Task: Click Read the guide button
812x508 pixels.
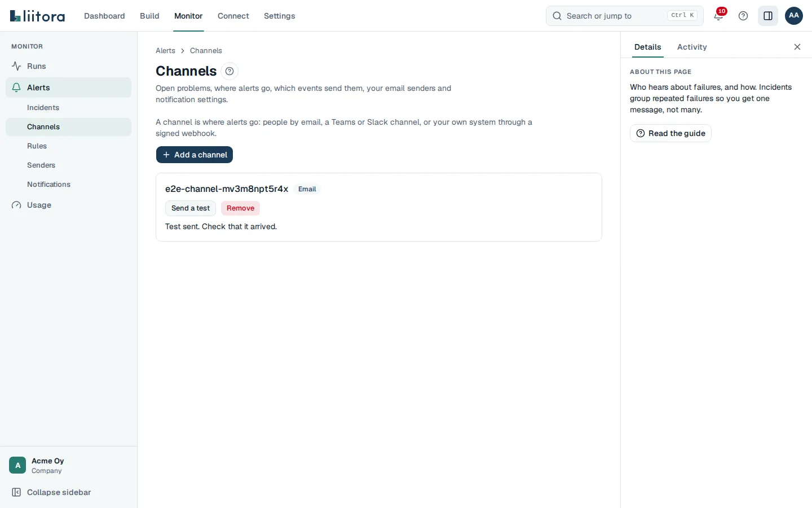Action: click(x=670, y=133)
